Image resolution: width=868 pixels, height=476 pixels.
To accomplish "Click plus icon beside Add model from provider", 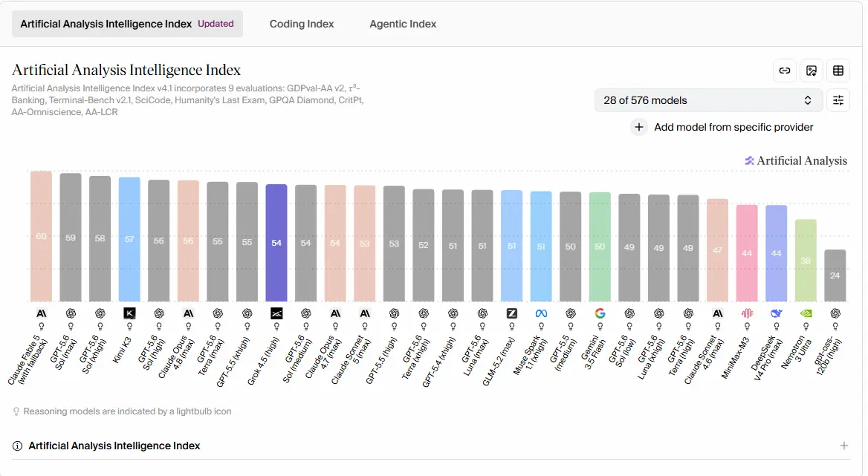I will tap(639, 127).
